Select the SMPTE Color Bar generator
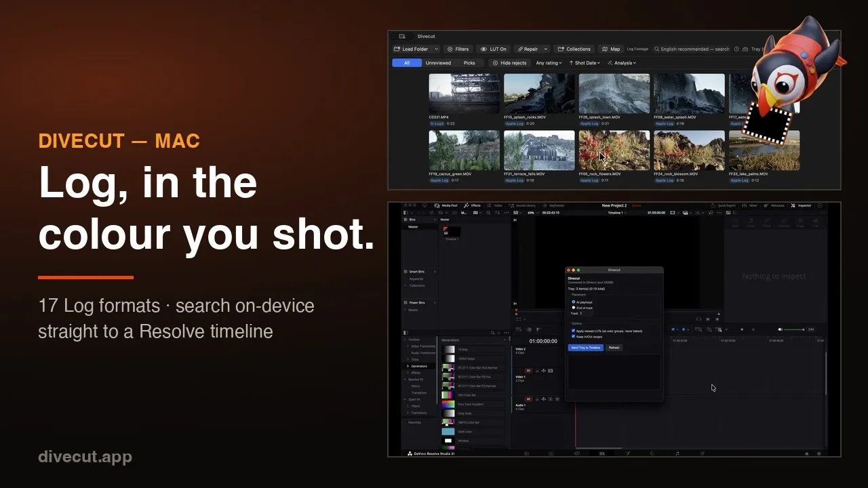This screenshot has height=488, width=868. coord(473,422)
